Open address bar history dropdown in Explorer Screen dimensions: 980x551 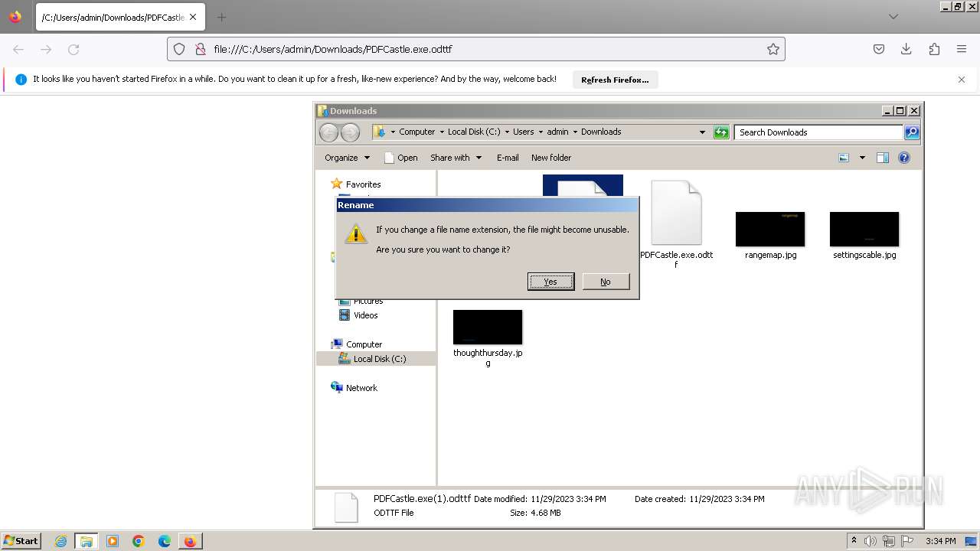pos(702,132)
